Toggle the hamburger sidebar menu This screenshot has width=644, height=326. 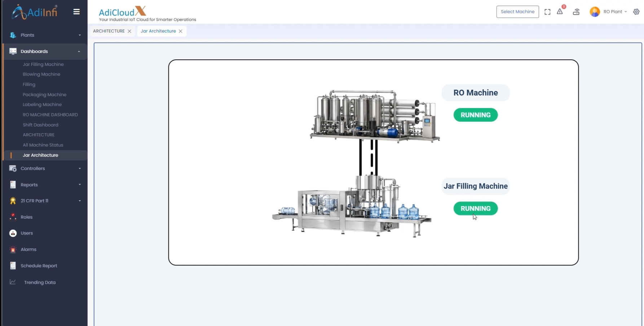pos(76,12)
